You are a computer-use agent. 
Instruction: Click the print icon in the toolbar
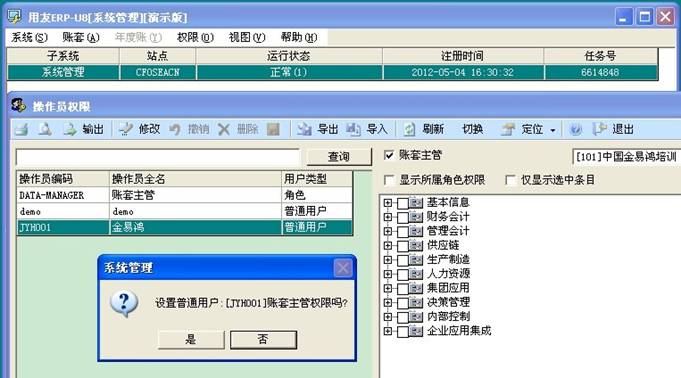[22, 129]
